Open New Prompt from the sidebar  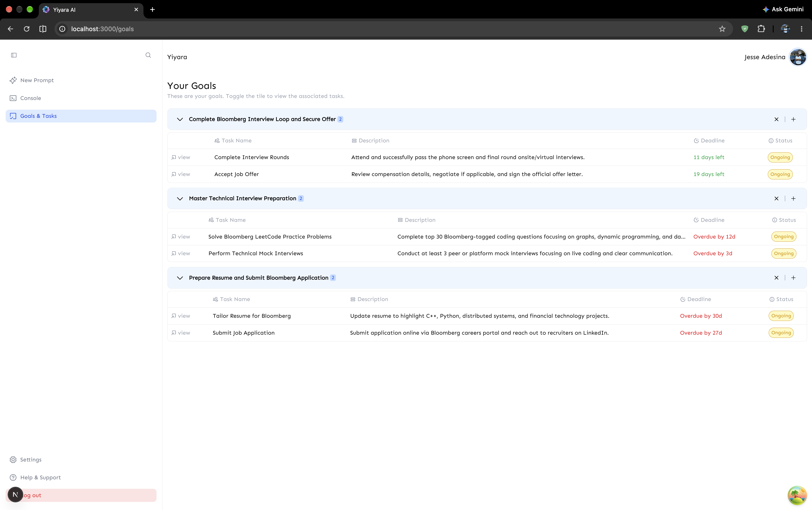click(81, 80)
